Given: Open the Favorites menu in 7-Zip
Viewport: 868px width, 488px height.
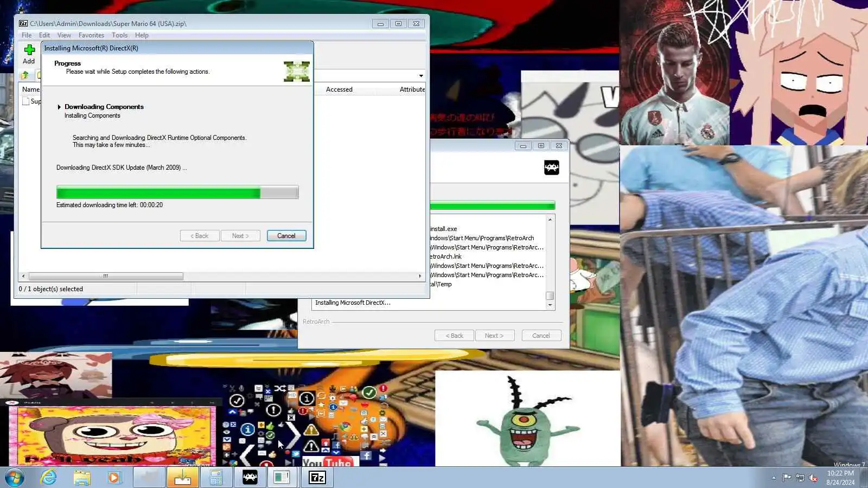Looking at the screenshot, I should pos(91,35).
